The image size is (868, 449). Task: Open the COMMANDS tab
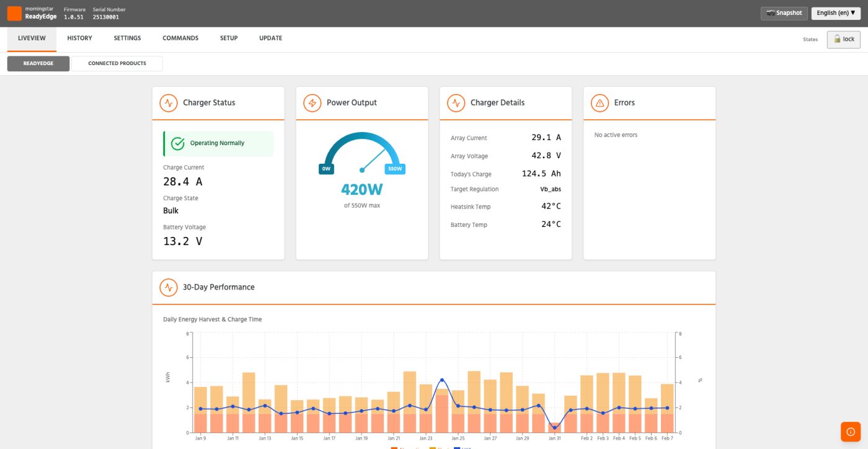click(x=180, y=38)
